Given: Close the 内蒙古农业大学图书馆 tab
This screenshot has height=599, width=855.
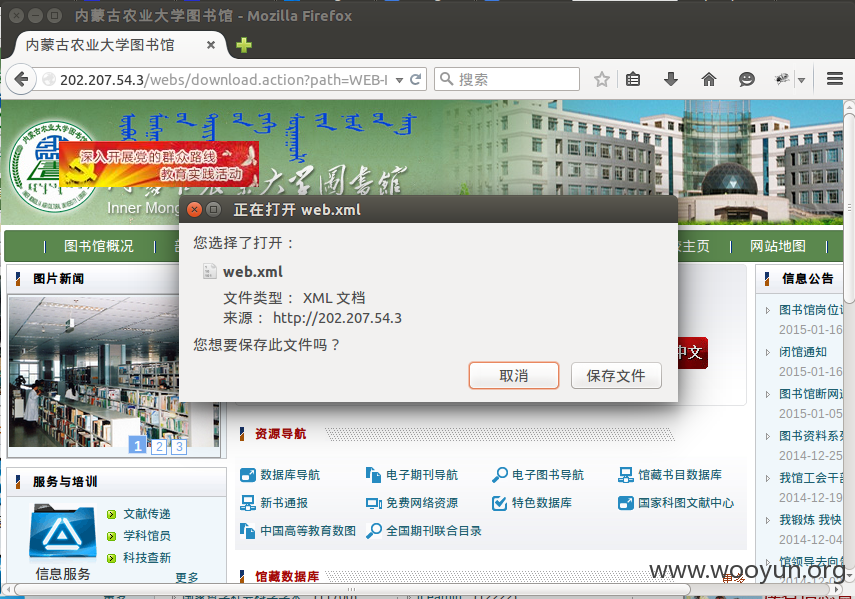Looking at the screenshot, I should [210, 45].
